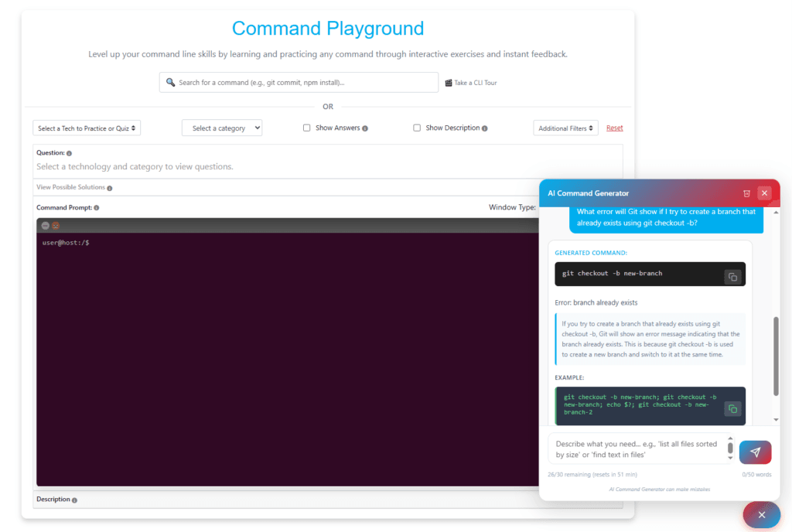Copy the generated git checkout command

pyautogui.click(x=732, y=277)
